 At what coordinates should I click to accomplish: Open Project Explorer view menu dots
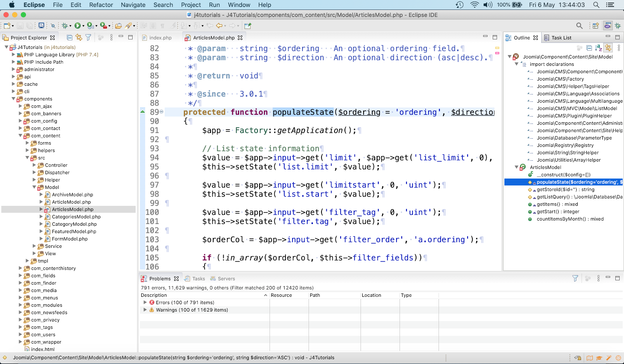click(111, 38)
